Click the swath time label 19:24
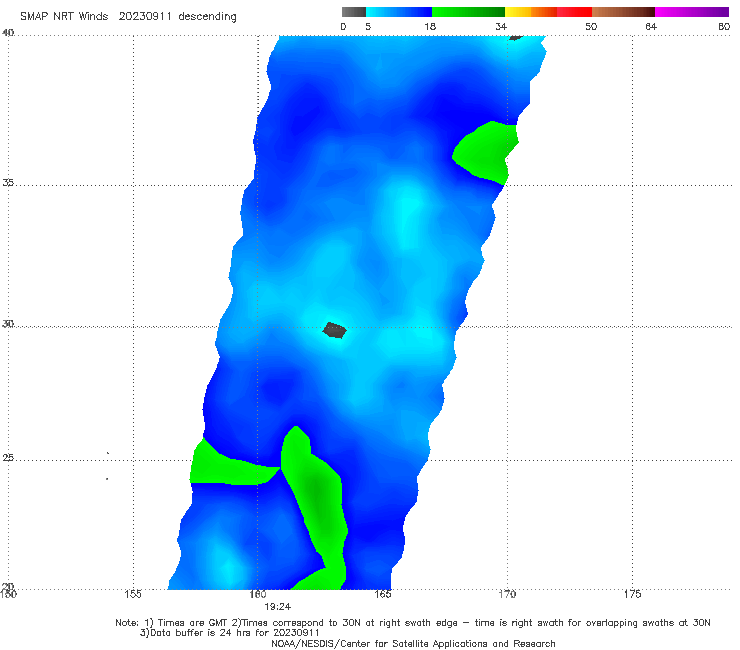This screenshot has width=740, height=650. (278, 607)
